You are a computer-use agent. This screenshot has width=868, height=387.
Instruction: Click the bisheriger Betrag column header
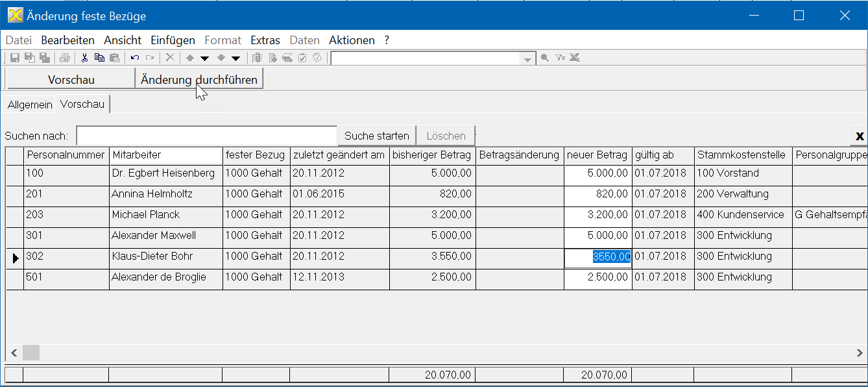pyautogui.click(x=433, y=155)
